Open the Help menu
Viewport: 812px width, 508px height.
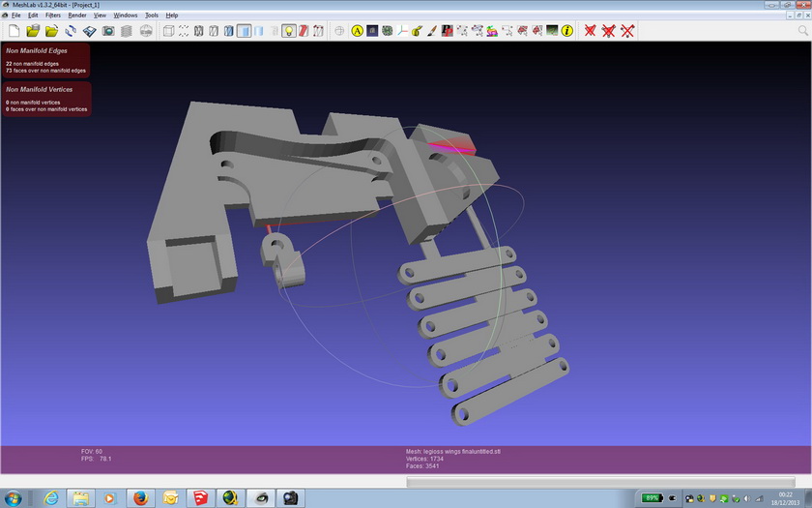[x=172, y=15]
